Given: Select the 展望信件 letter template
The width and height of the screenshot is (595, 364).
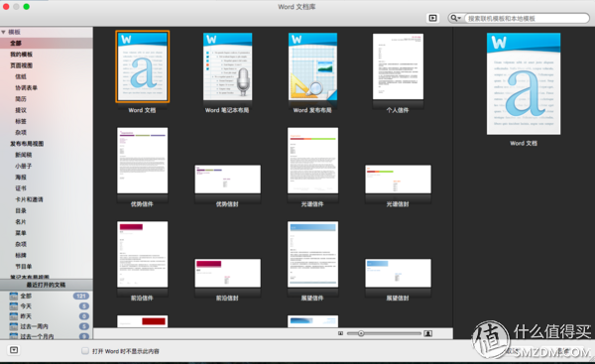Looking at the screenshot, I should 312,254.
